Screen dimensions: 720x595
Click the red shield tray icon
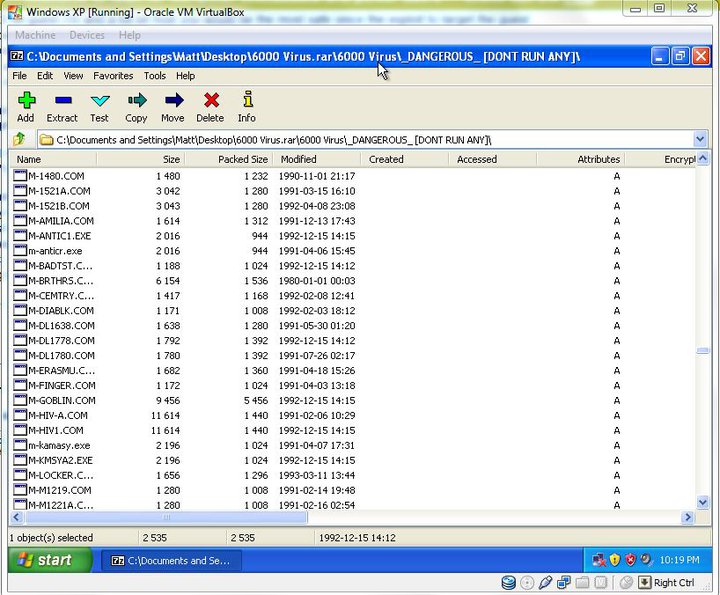pos(630,560)
